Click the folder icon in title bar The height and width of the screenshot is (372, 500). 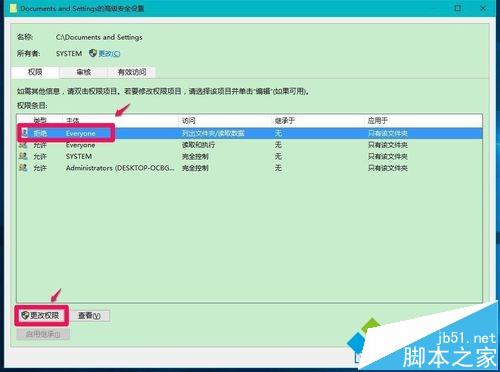[13, 8]
